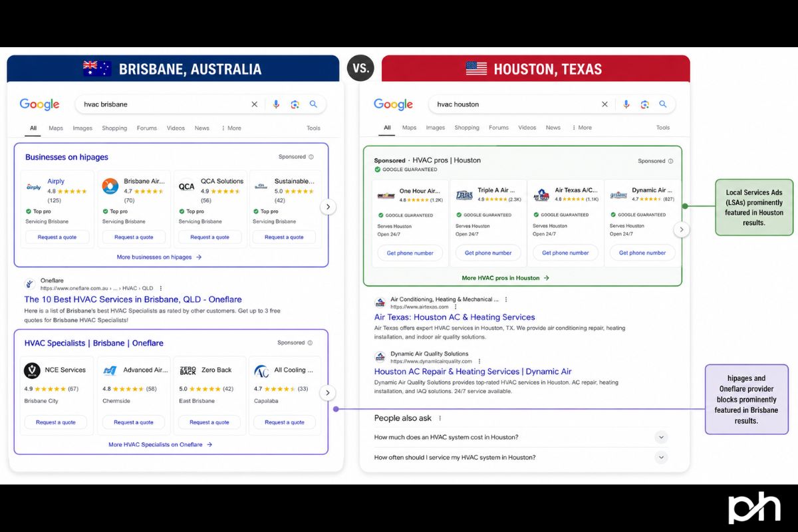Click the magnifier search icon for hvac houston
This screenshot has height=532, width=798.
(662, 104)
